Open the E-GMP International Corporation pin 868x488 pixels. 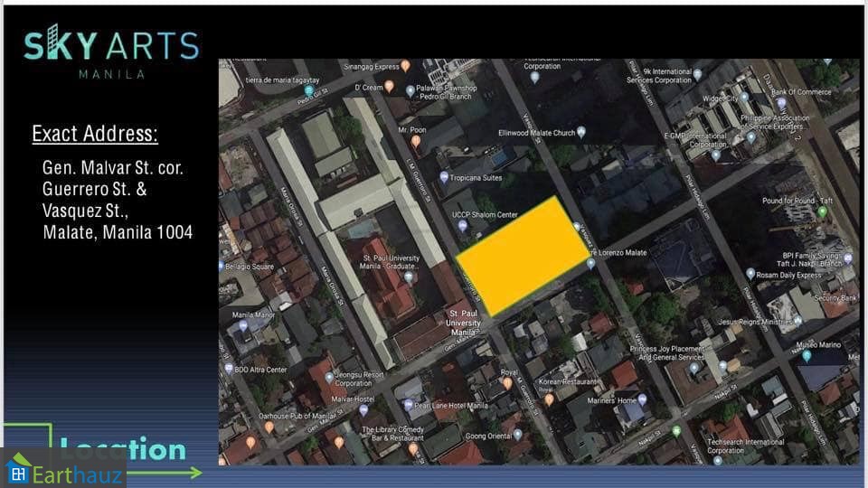pos(716,155)
